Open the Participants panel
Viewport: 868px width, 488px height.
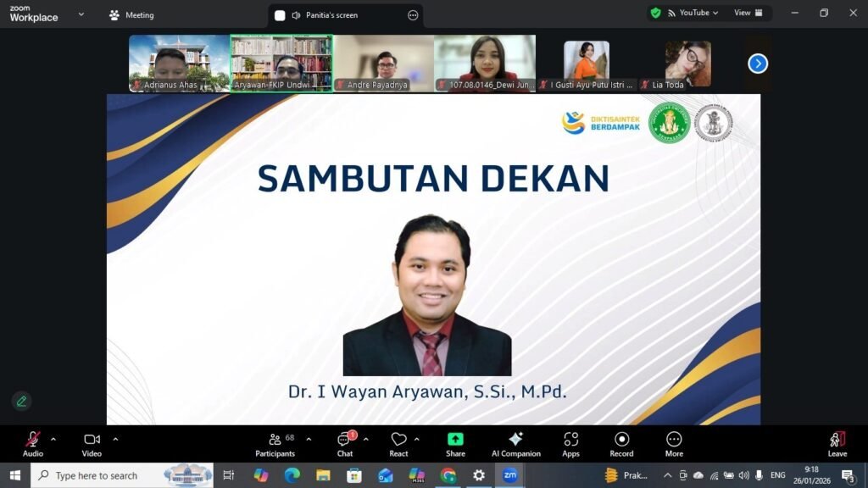275,443
